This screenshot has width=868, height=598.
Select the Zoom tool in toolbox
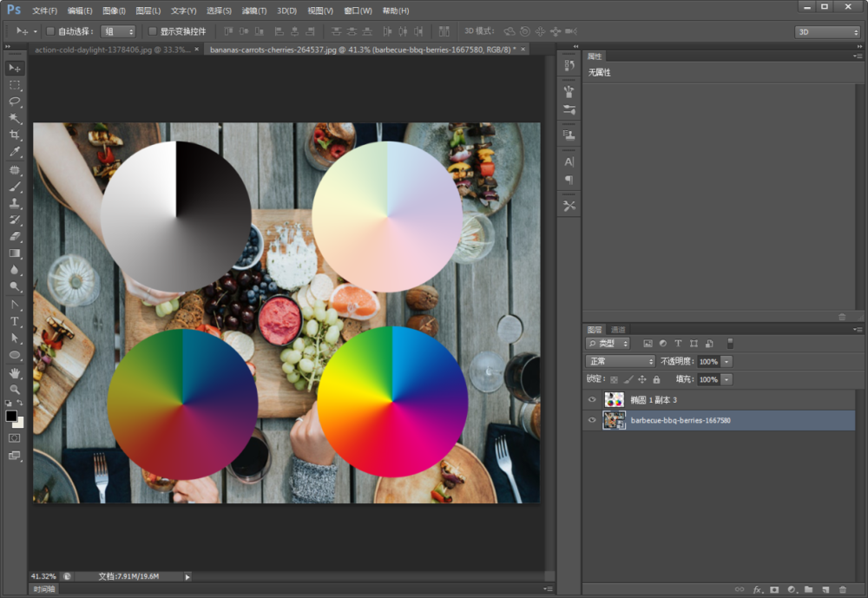(x=15, y=389)
